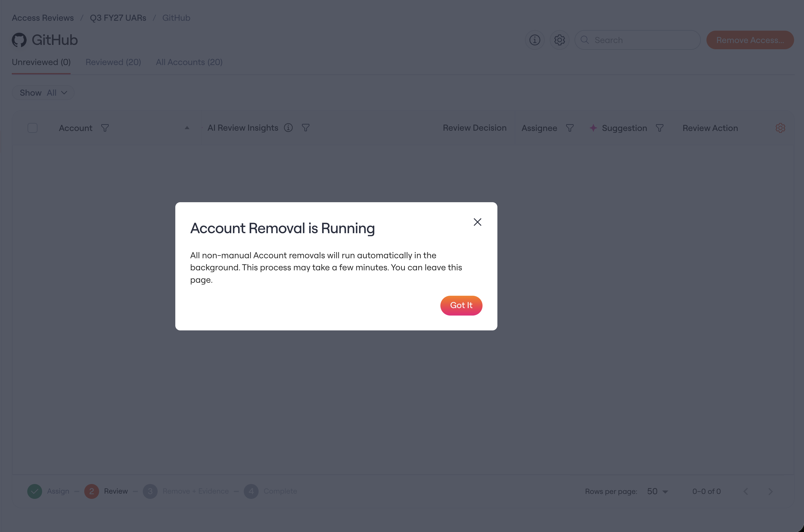Sort by the Account column arrow
804x532 pixels.
point(187,128)
